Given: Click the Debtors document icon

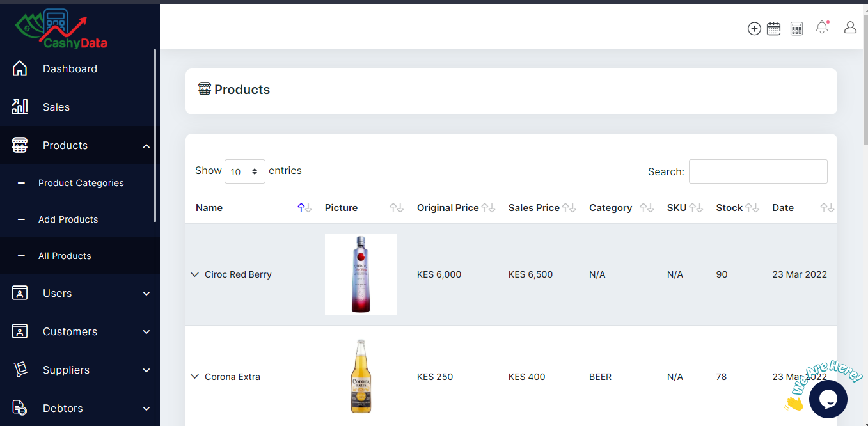Looking at the screenshot, I should coord(20,408).
